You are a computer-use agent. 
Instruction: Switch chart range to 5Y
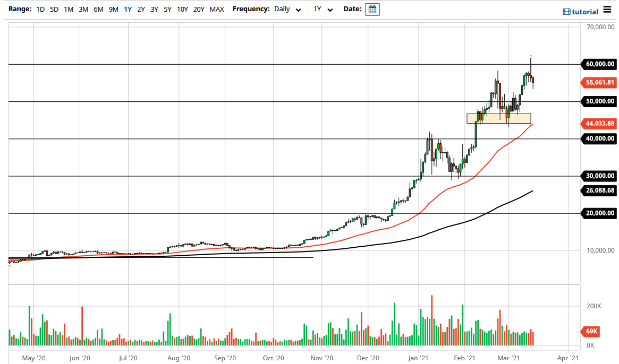tap(167, 9)
